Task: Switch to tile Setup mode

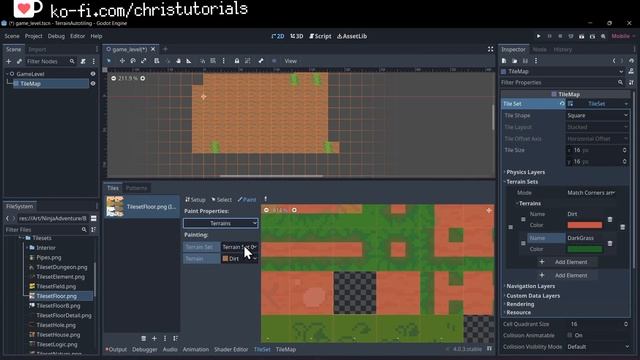Action: click(x=195, y=200)
